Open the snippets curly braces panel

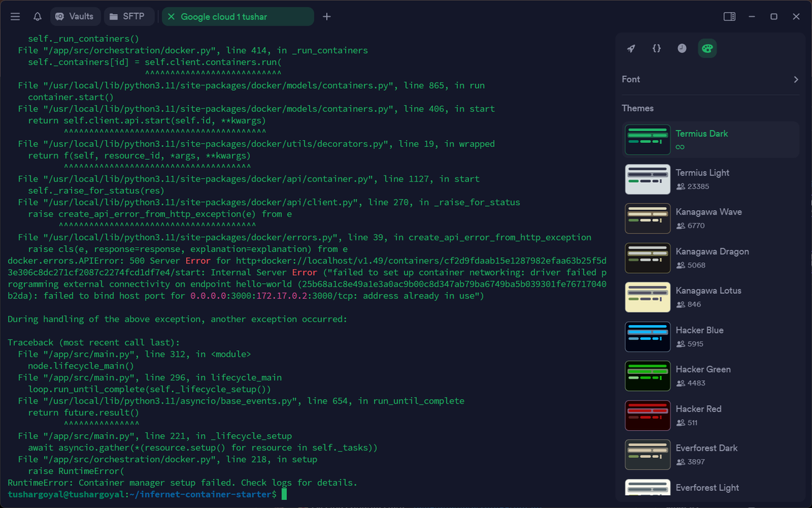pyautogui.click(x=656, y=48)
